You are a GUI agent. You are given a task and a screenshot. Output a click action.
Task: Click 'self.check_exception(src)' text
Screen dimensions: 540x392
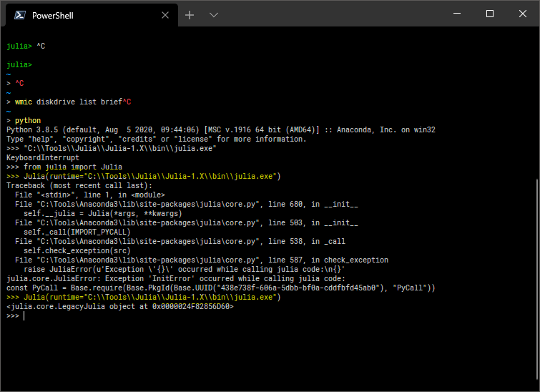[x=77, y=251]
